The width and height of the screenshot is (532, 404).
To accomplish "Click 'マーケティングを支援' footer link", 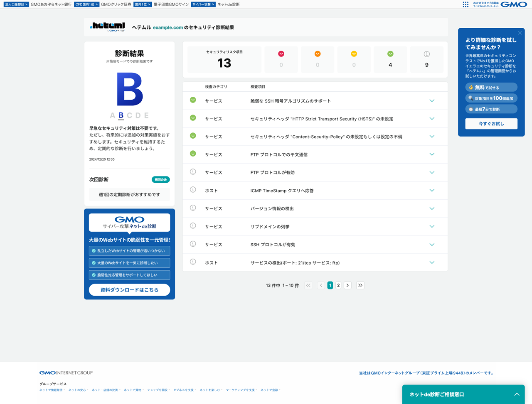I will [241, 390].
